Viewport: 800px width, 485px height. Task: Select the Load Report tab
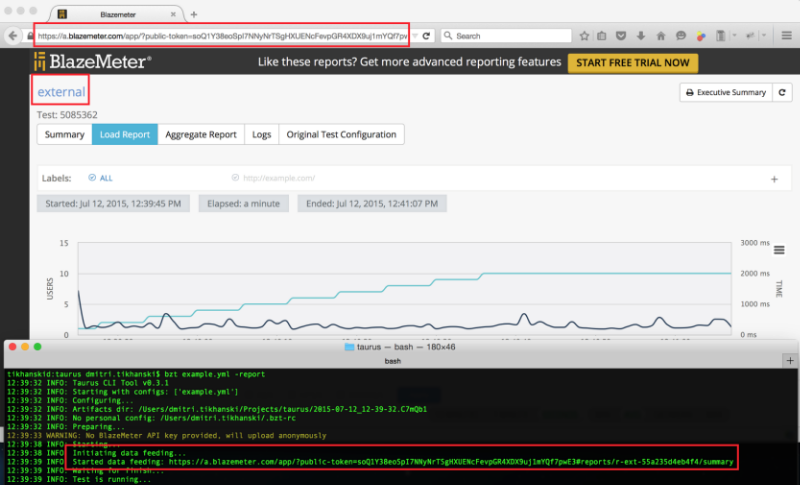124,134
